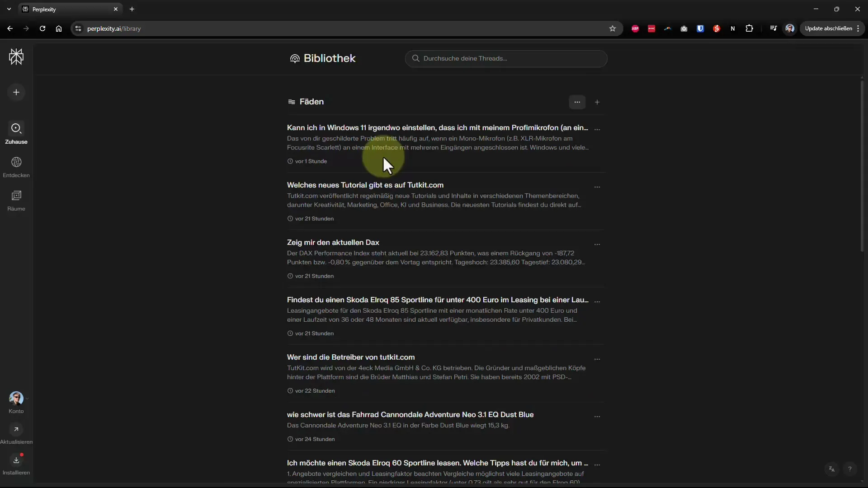Start a new thread with sidebar plus button
Image resolution: width=868 pixels, height=488 pixels.
[x=16, y=92]
